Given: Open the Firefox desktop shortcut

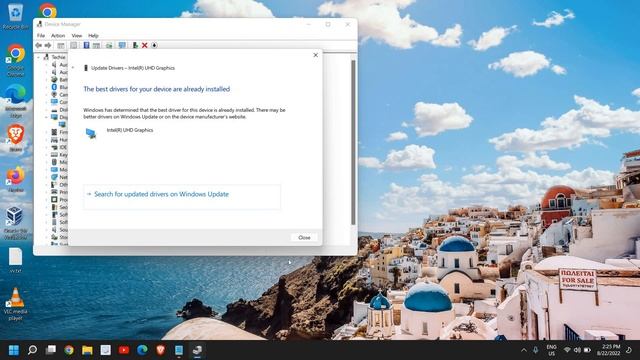Looking at the screenshot, I should pos(16,179).
